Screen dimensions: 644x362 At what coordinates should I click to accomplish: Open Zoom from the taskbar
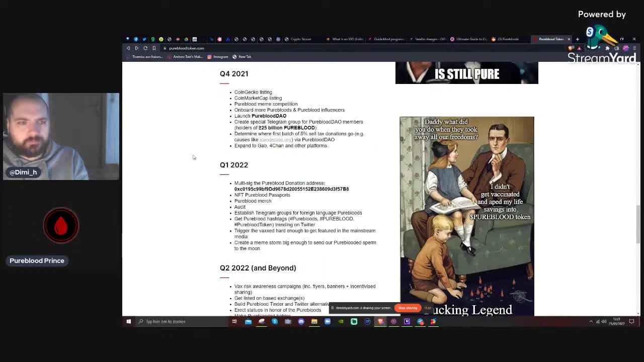tap(328, 322)
